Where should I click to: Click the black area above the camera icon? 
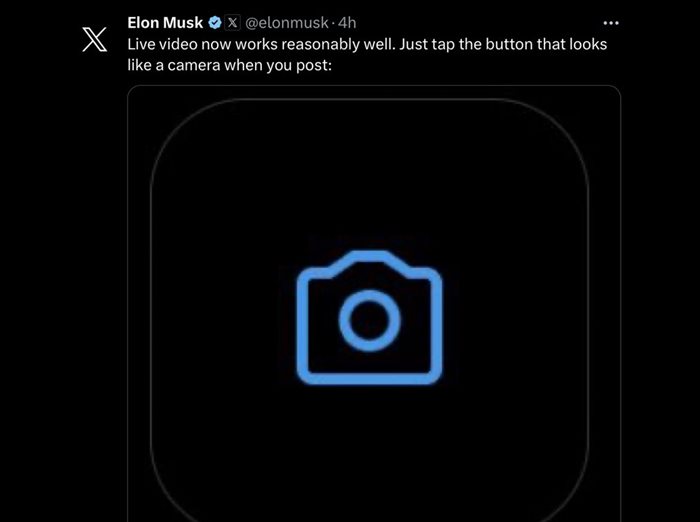click(369, 180)
